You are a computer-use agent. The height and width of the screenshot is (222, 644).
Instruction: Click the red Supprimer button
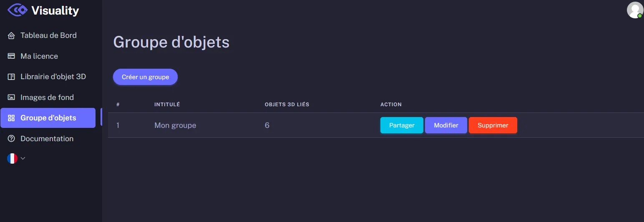pos(493,125)
